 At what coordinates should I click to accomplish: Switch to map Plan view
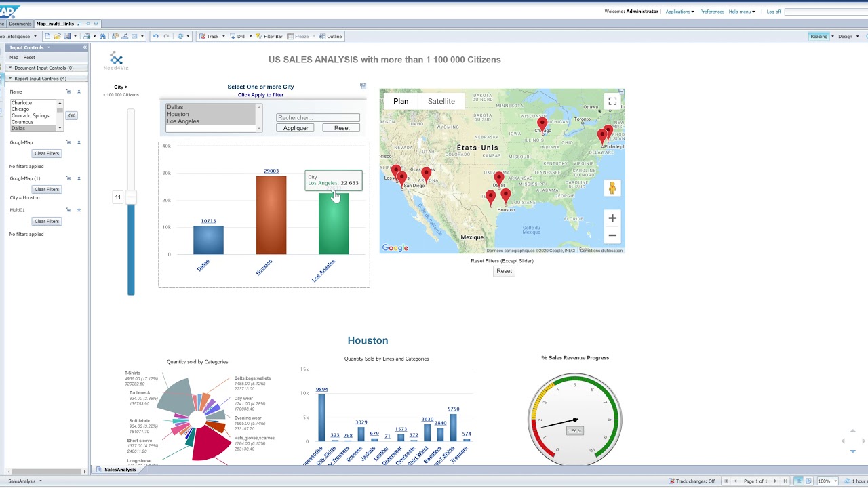click(x=401, y=101)
